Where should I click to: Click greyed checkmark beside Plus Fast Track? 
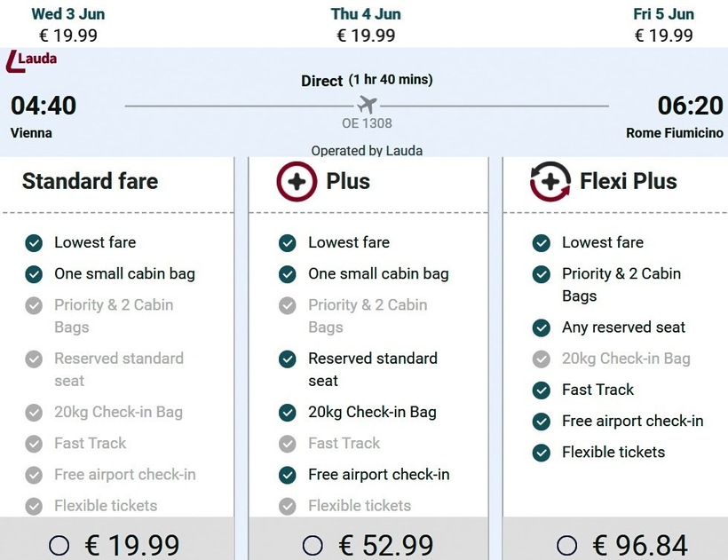[288, 444]
